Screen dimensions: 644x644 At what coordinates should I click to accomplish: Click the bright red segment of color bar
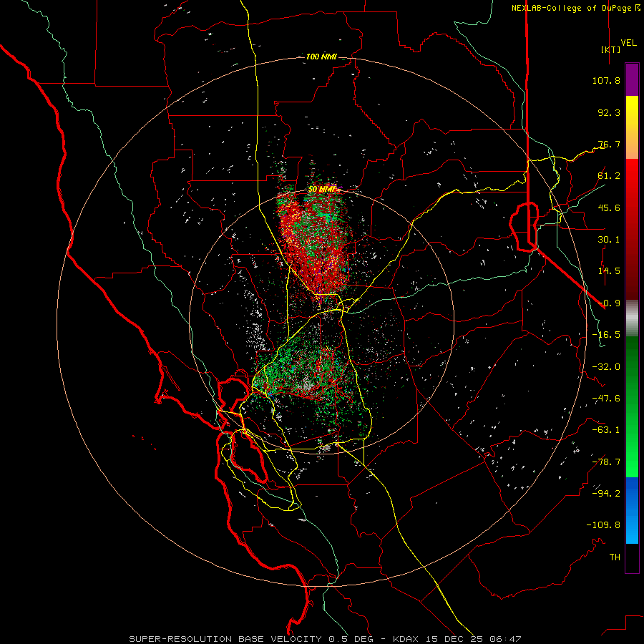click(x=632, y=185)
